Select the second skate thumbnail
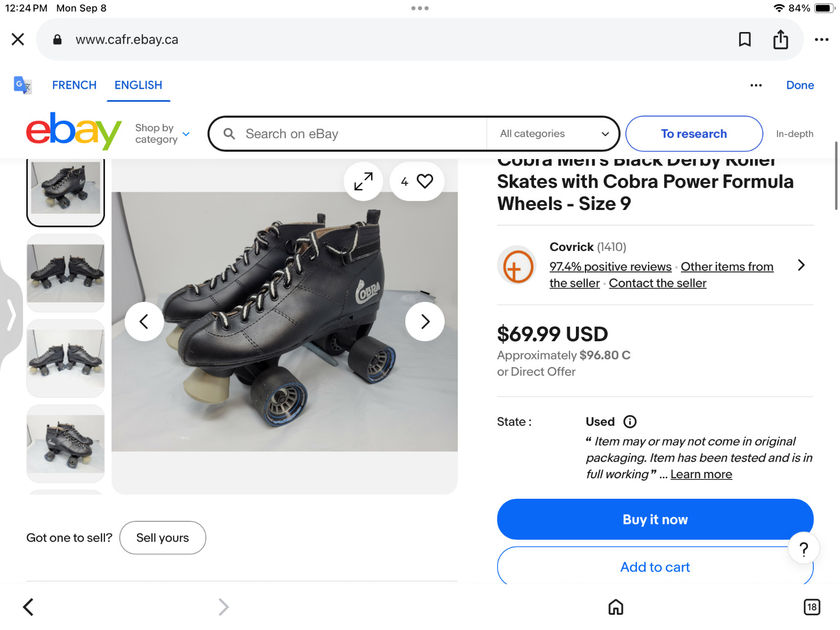Screen dimensions: 840x630 (66, 273)
